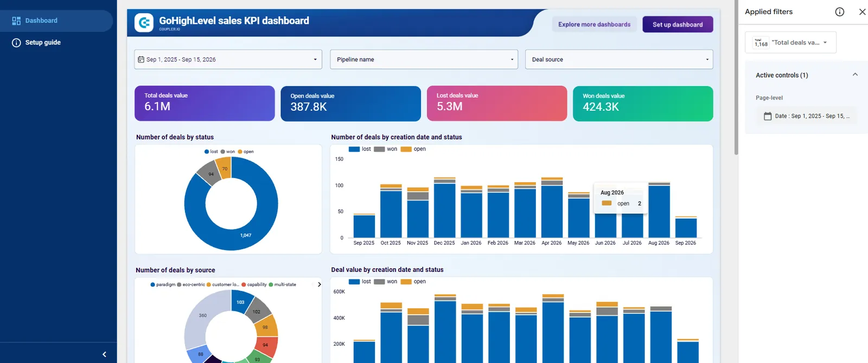Viewport: 868px width, 363px height.
Task: Click the Deal value by creation date title
Action: (387, 270)
